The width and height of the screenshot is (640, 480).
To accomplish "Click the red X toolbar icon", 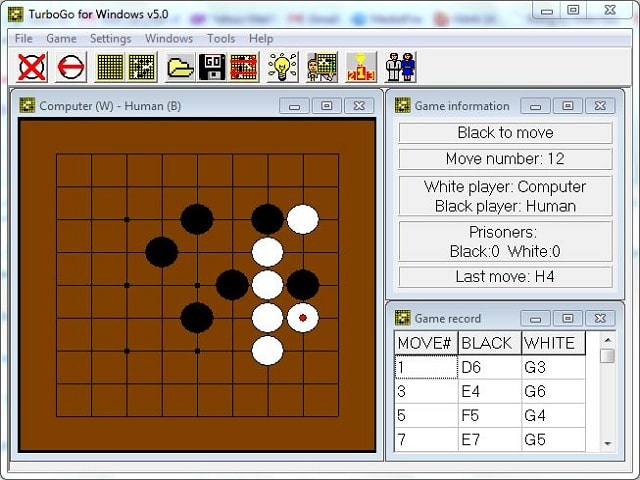I will click(32, 67).
